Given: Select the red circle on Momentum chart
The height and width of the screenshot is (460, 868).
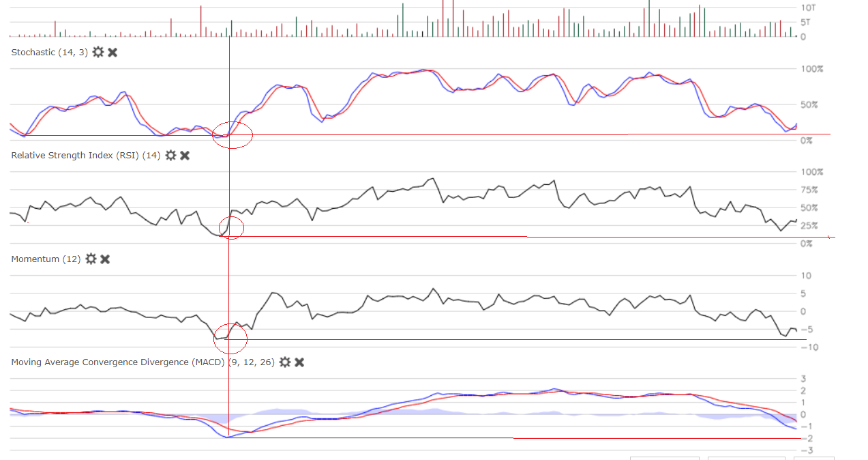Looking at the screenshot, I should [230, 334].
